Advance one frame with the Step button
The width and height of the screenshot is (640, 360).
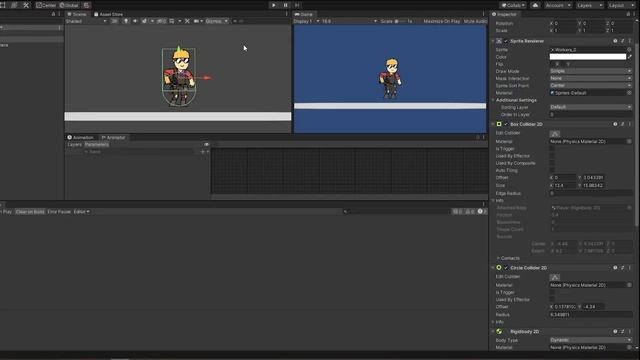297,5
